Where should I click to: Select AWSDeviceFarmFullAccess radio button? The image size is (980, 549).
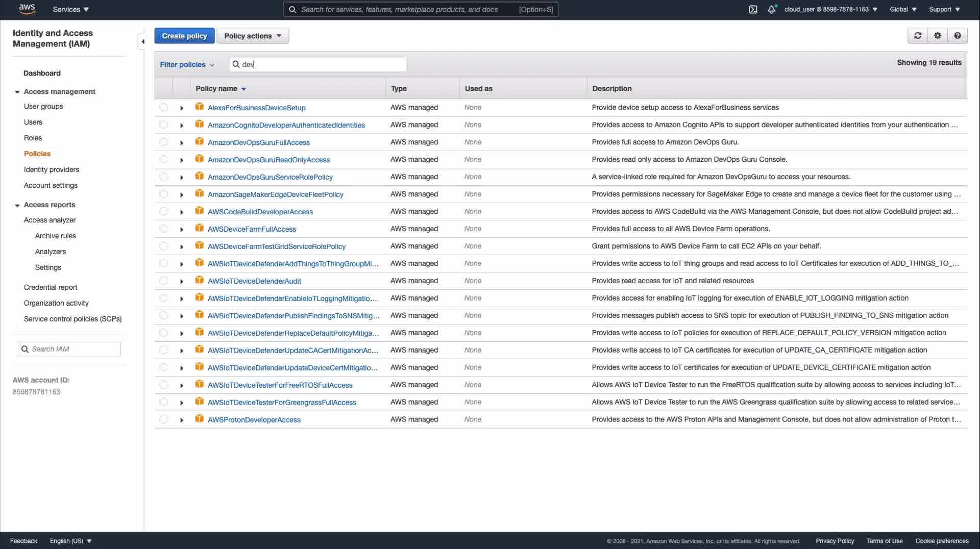click(163, 229)
